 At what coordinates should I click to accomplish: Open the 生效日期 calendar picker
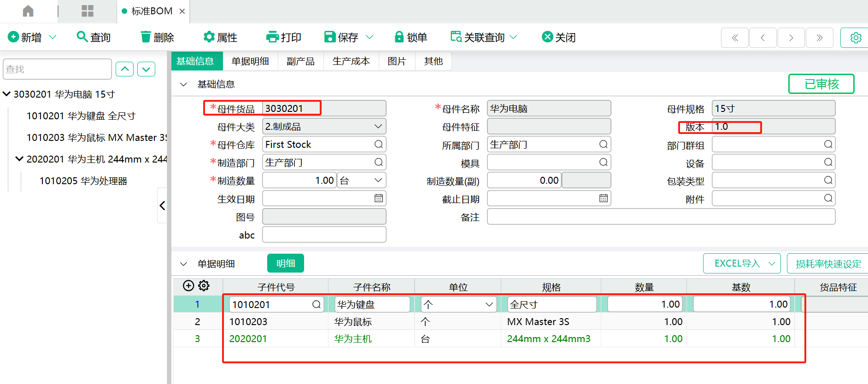[379, 198]
